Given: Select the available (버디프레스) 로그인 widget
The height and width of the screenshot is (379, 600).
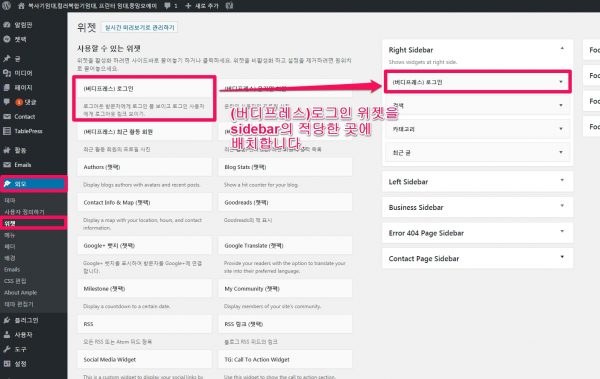Looking at the screenshot, I should click(144, 88).
